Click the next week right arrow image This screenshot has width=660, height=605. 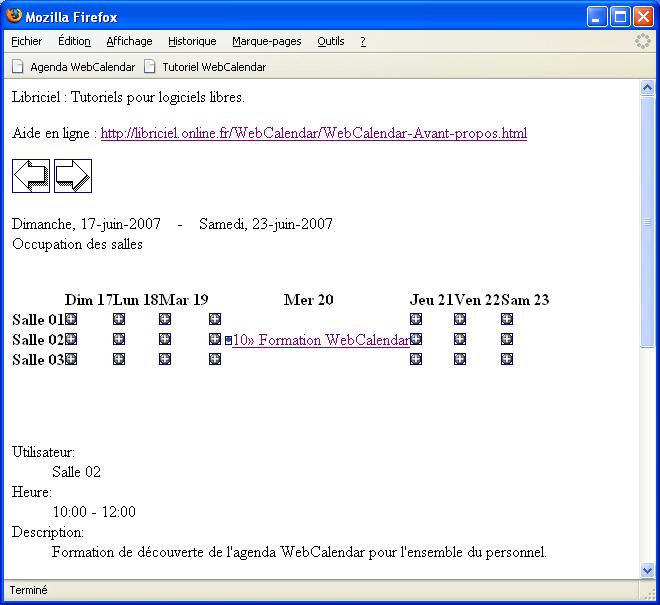(73, 176)
